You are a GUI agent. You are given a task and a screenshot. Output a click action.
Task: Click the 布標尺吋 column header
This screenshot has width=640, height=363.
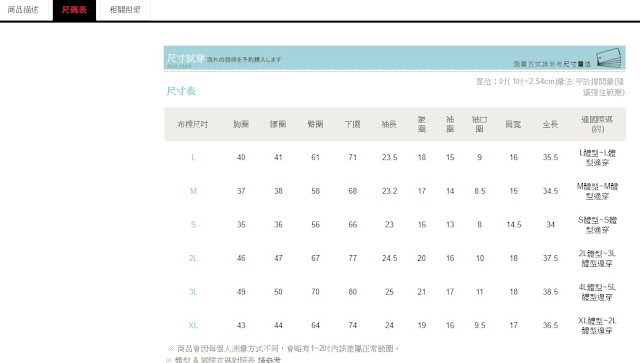pyautogui.click(x=193, y=124)
